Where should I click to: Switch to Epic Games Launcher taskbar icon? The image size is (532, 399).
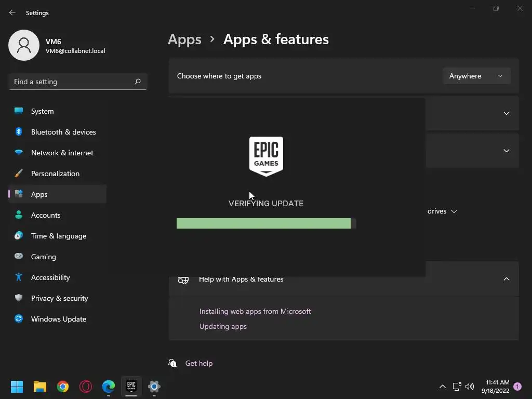tap(131, 386)
